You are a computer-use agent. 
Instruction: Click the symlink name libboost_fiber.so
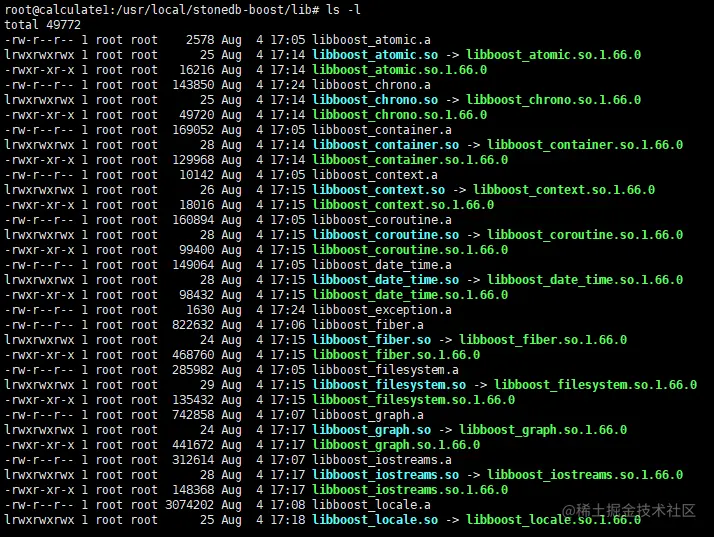pyautogui.click(x=371, y=341)
